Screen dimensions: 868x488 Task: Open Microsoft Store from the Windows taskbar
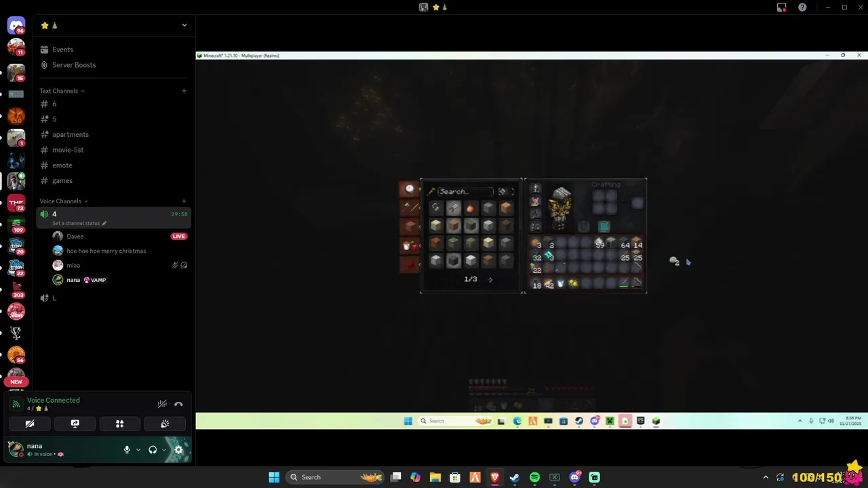click(455, 477)
